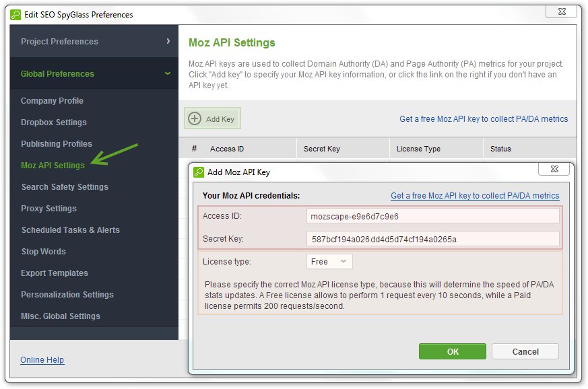Click the Secret Key column header
This screenshot has height=389, width=588.
click(322, 149)
